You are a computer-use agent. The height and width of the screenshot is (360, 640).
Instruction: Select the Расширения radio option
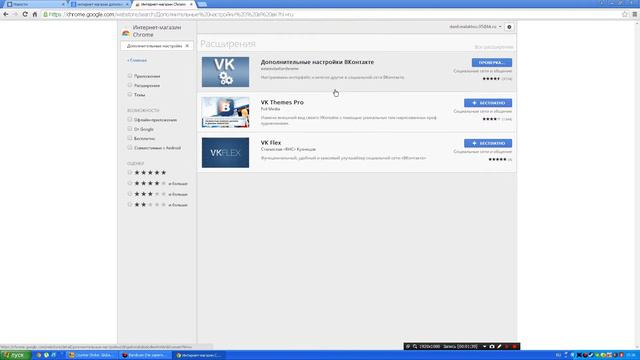click(x=130, y=85)
